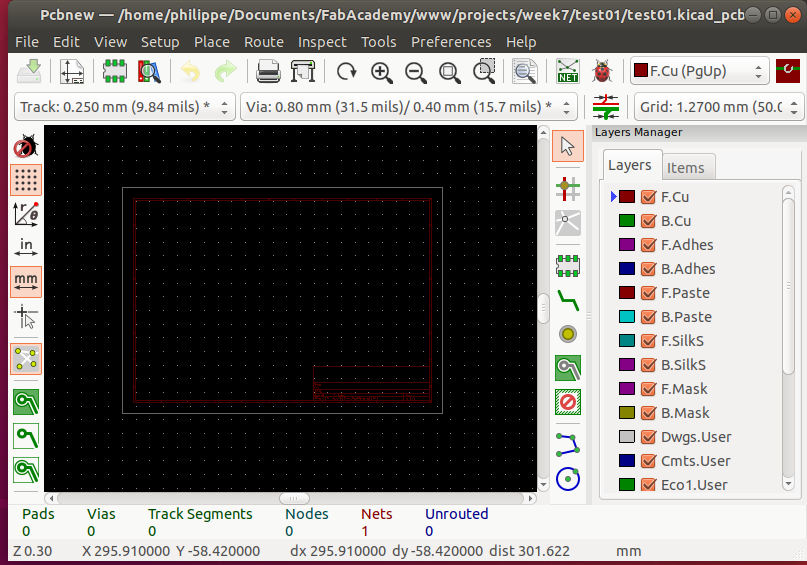Viewport: 807px width, 565px height.
Task: Open the Route menu
Action: coord(264,42)
